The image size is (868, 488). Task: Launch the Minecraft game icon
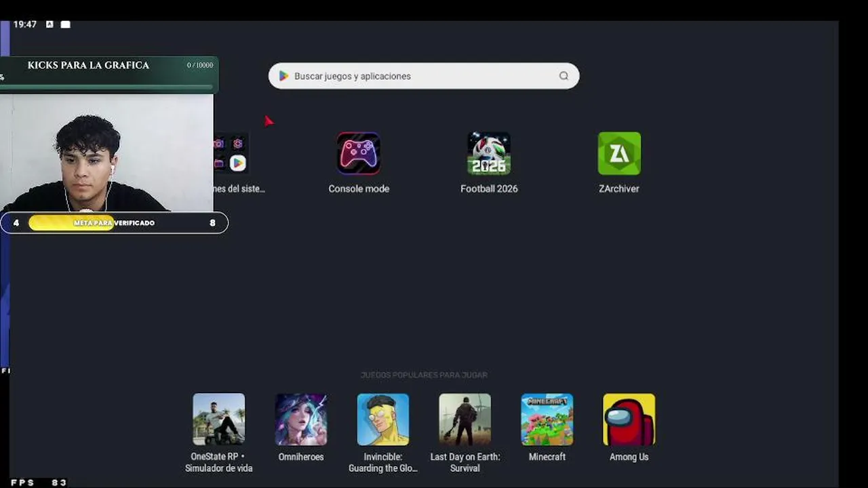[x=547, y=420]
